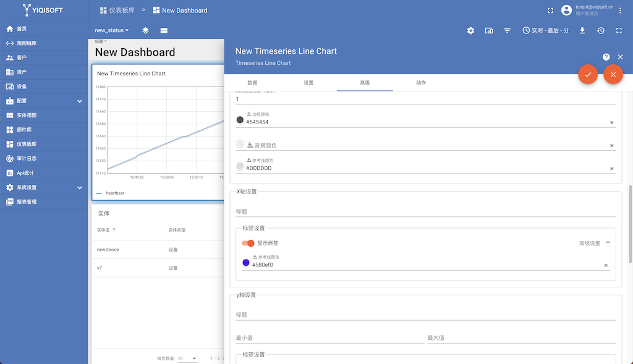Open filters icon in toolbar
Screen dimensions: 633x364
click(507, 30)
